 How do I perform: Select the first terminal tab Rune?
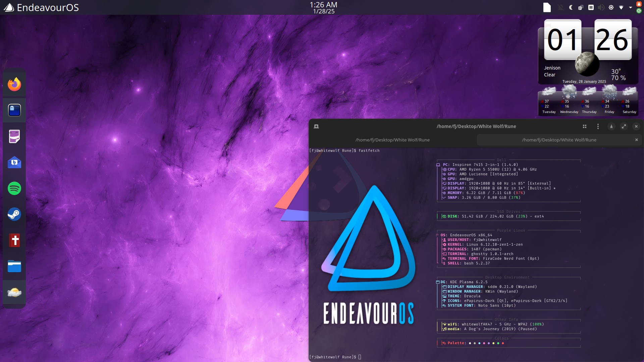pos(392,140)
